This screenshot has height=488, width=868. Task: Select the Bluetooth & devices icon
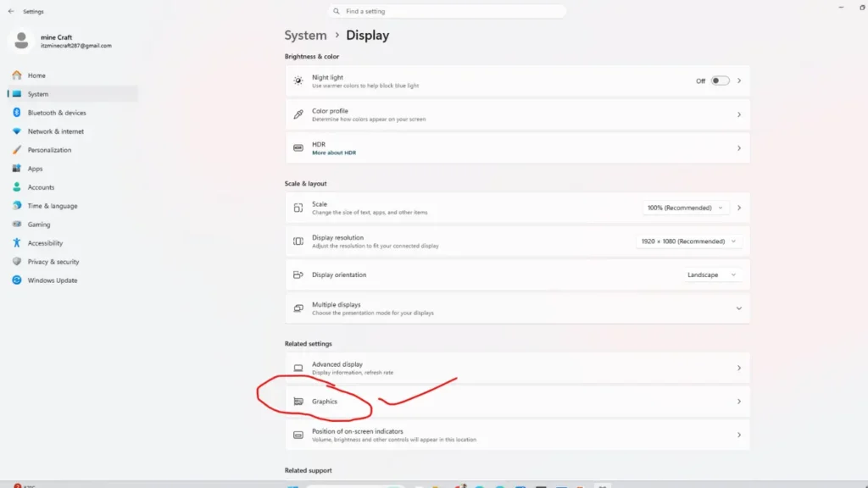click(x=17, y=112)
